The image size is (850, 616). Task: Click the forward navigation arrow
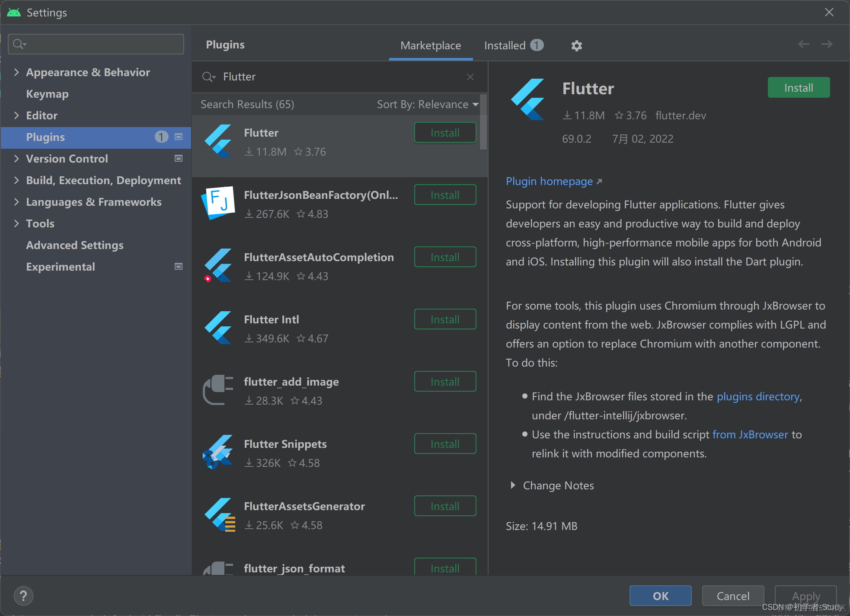click(827, 44)
